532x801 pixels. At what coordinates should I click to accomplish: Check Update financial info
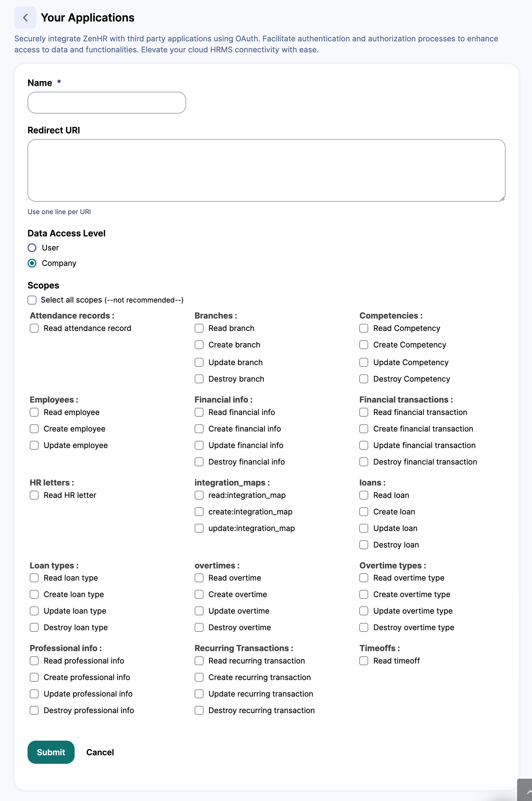pos(199,445)
